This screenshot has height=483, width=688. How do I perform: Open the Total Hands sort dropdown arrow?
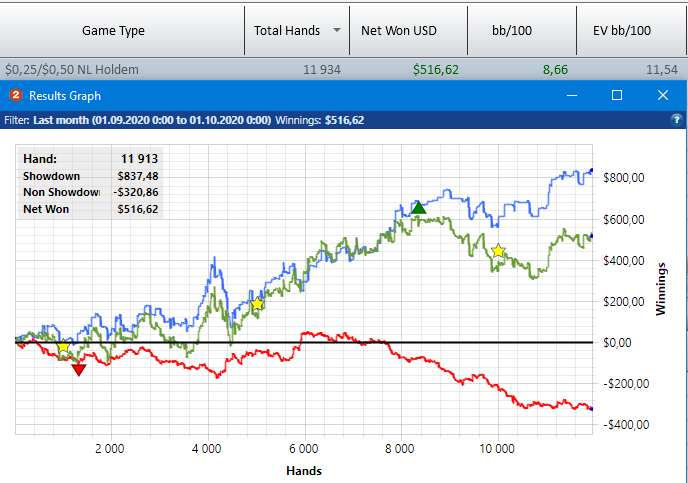337,30
